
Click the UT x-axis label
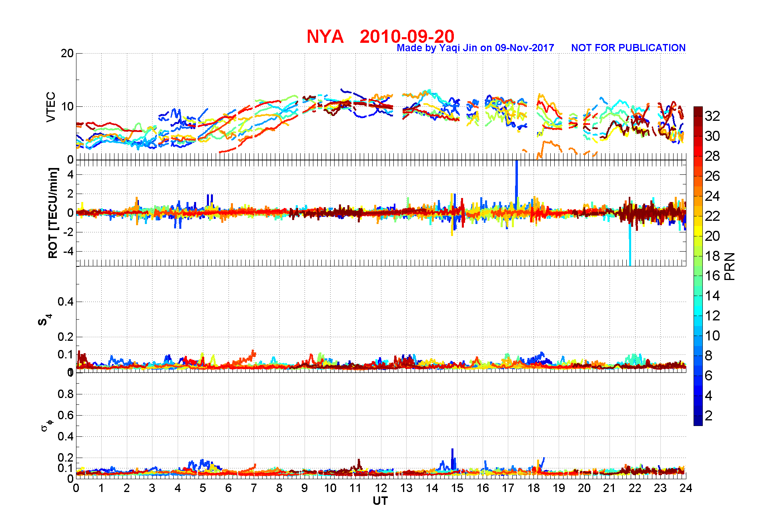coord(380,501)
